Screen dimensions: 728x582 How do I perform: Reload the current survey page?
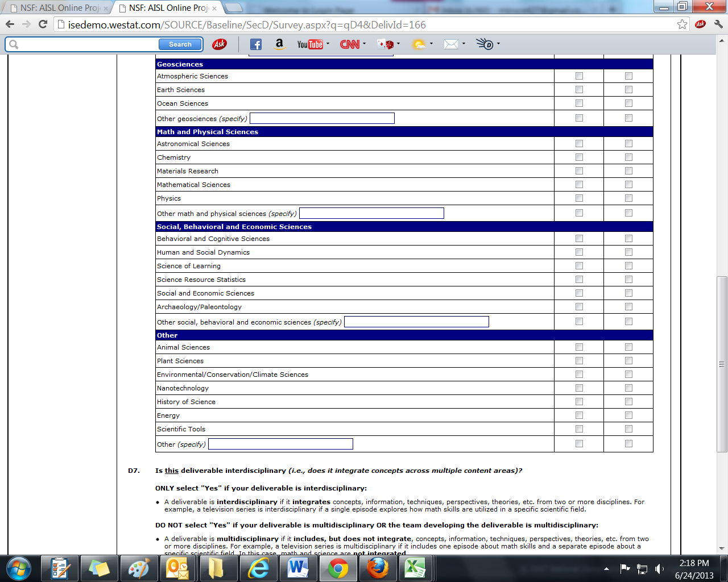43,24
